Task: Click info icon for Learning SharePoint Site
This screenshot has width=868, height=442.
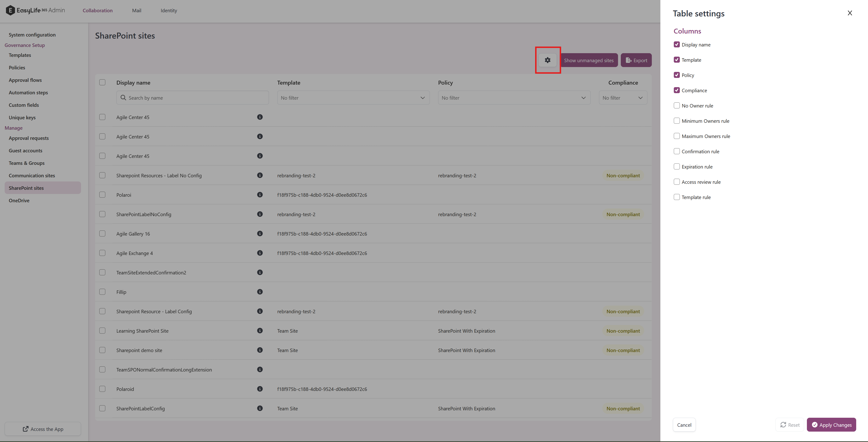Action: click(x=259, y=331)
